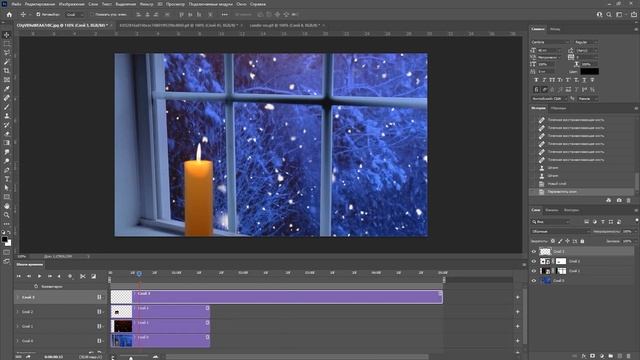Toggle comments stopwatch in timeline

[x=36, y=287]
